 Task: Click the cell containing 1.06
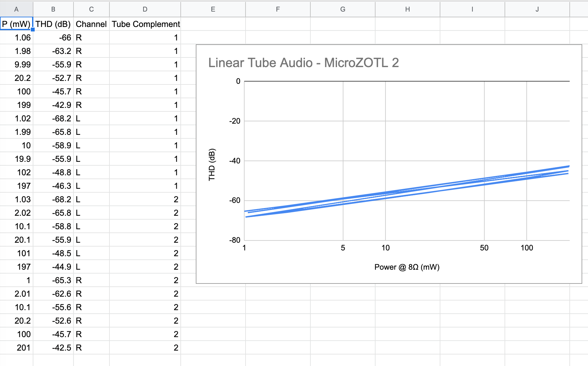coord(16,38)
